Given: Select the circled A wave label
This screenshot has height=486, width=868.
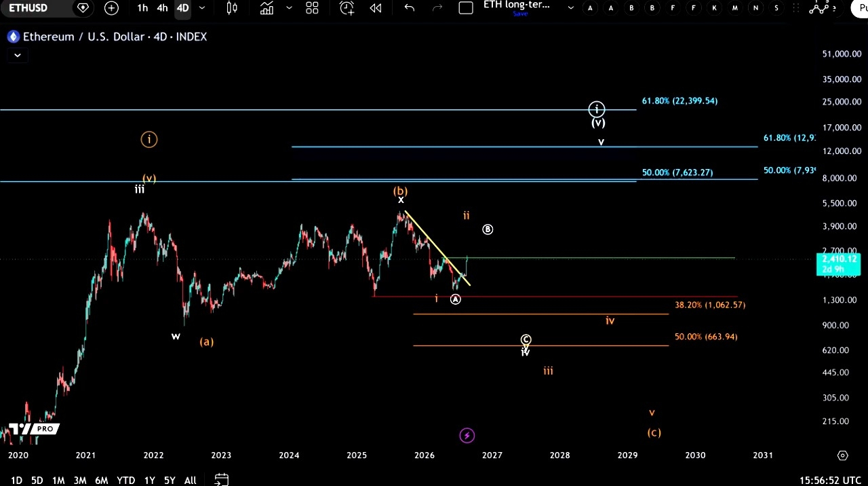Looking at the screenshot, I should (x=455, y=299).
